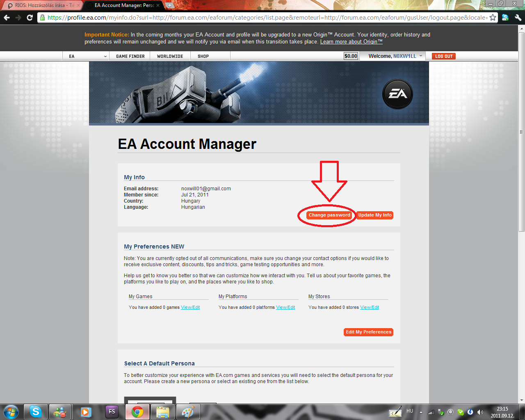
Task: Show hidden system tray icons
Action: click(421, 412)
